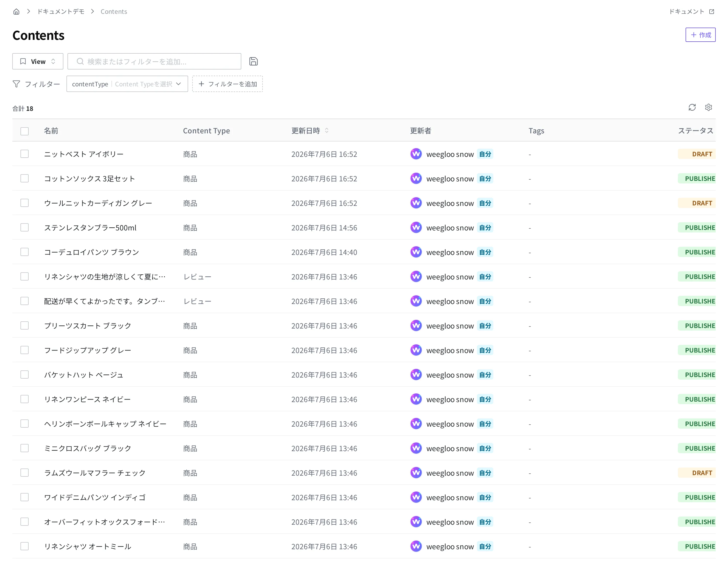Screen dimensions: 728x562
Task: Open 配送が早くてよかったです review entry
Action: 105,301
